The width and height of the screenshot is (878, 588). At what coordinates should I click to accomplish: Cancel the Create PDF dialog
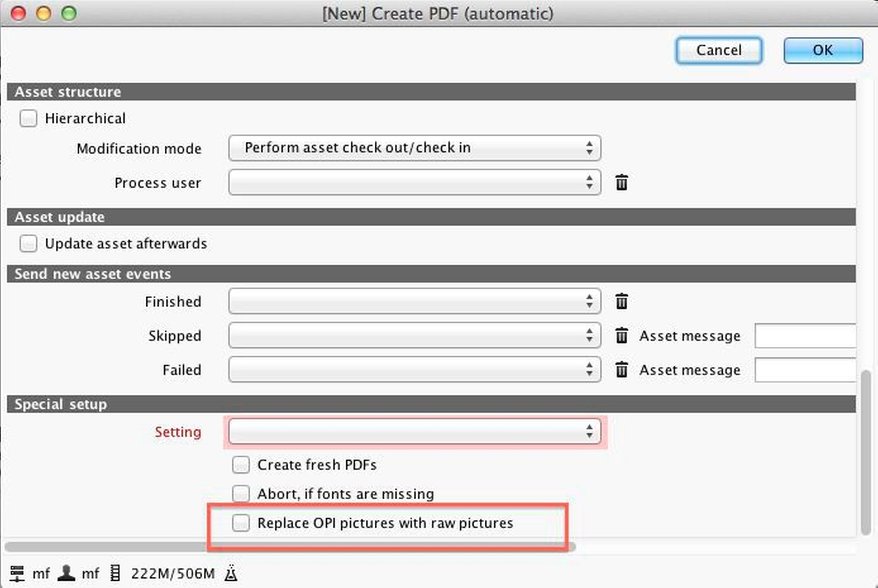pos(719,50)
